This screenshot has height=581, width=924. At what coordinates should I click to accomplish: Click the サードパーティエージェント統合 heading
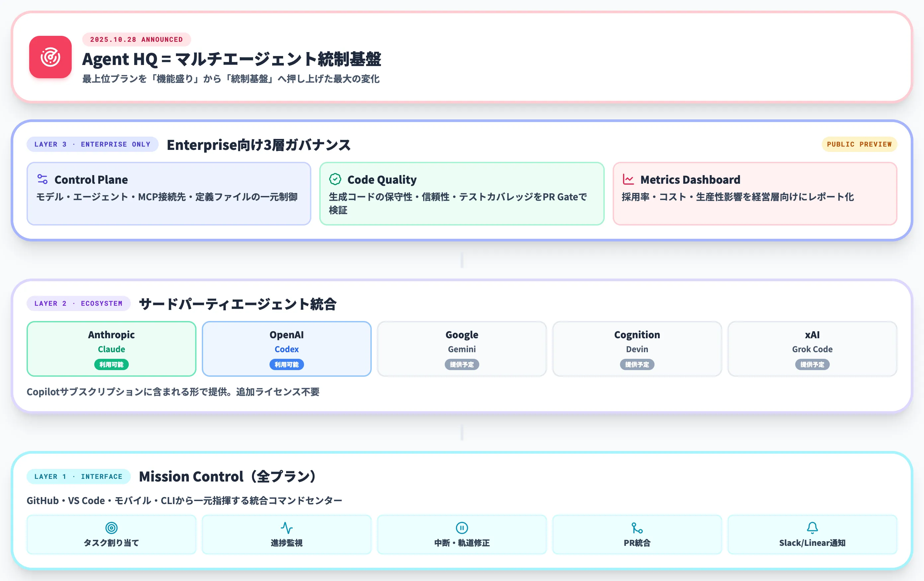click(x=238, y=304)
